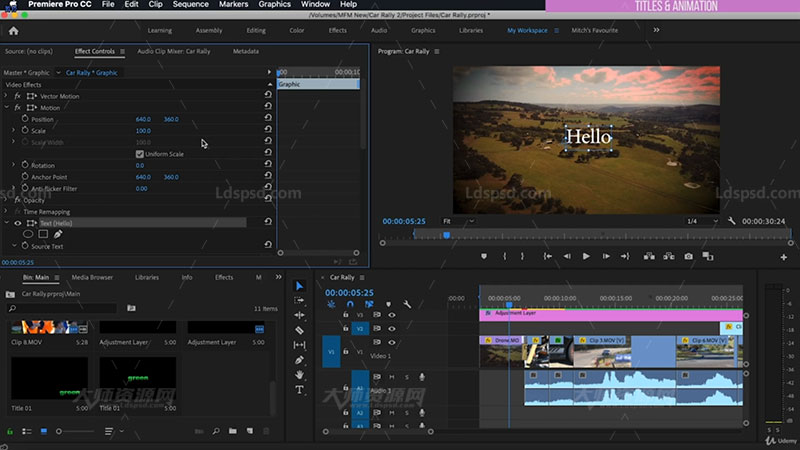Open the Graphics menu
The width and height of the screenshot is (800, 450).
click(274, 4)
